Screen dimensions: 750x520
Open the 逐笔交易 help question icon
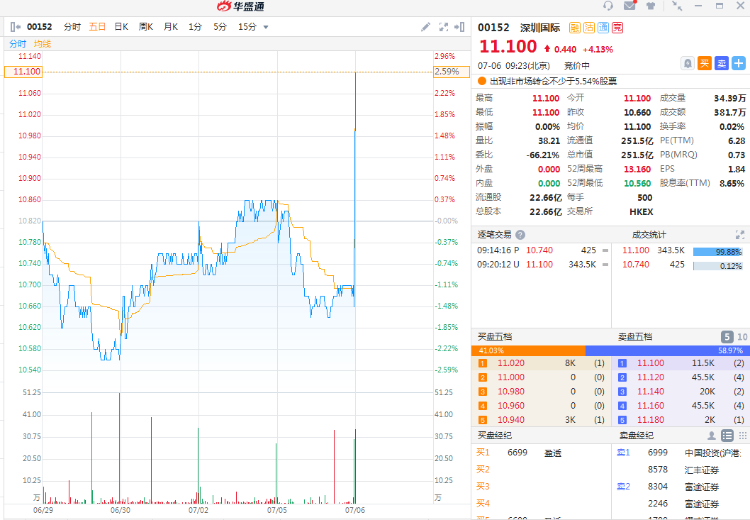[x=520, y=235]
